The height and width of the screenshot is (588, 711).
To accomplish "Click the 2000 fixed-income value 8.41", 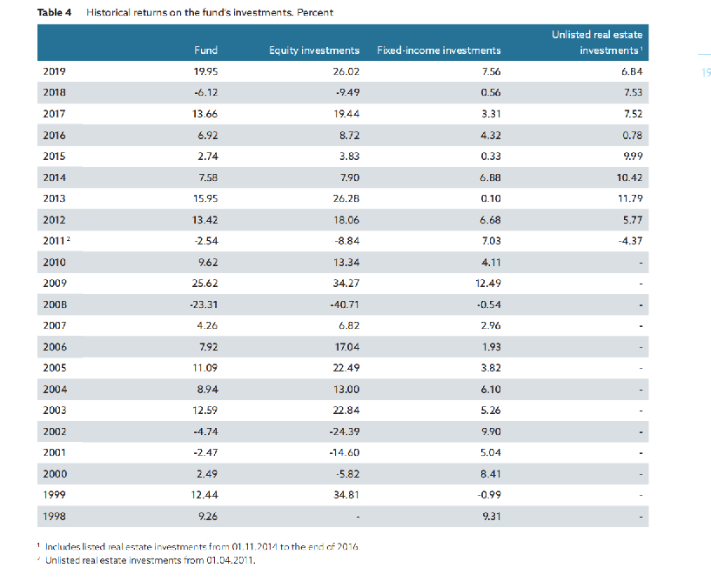I will 490,474.
